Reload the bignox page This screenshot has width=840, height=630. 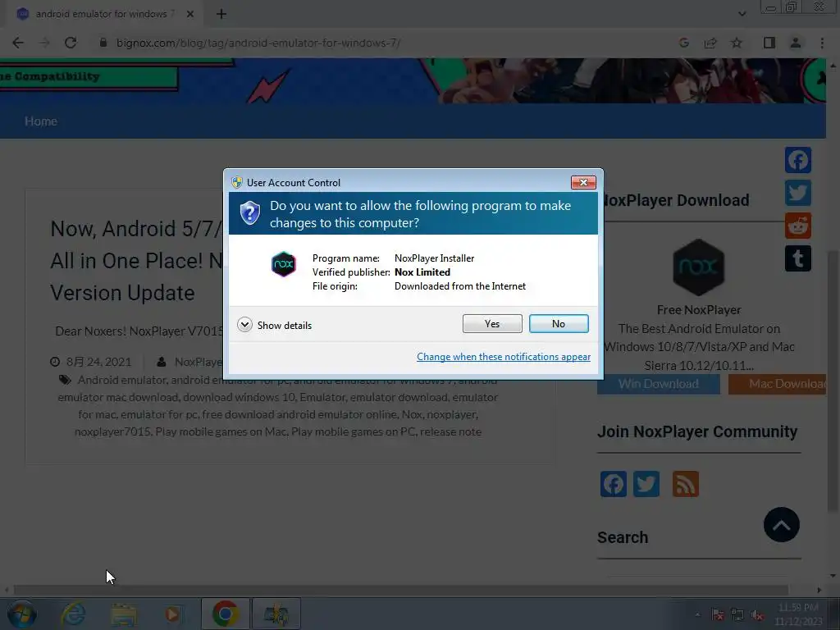click(71, 43)
